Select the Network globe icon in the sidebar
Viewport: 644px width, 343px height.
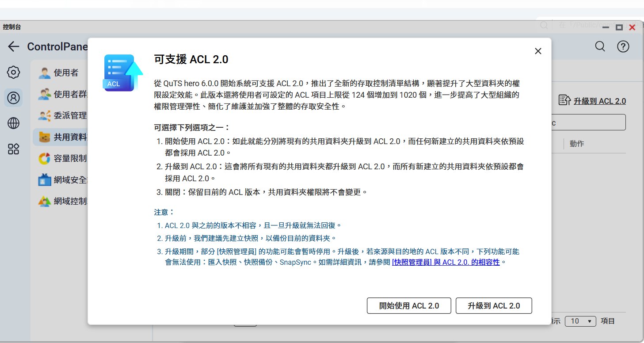pyautogui.click(x=14, y=123)
